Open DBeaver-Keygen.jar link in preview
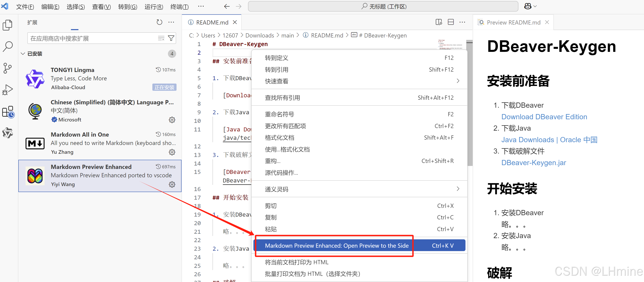This screenshot has width=644, height=282. [x=534, y=163]
